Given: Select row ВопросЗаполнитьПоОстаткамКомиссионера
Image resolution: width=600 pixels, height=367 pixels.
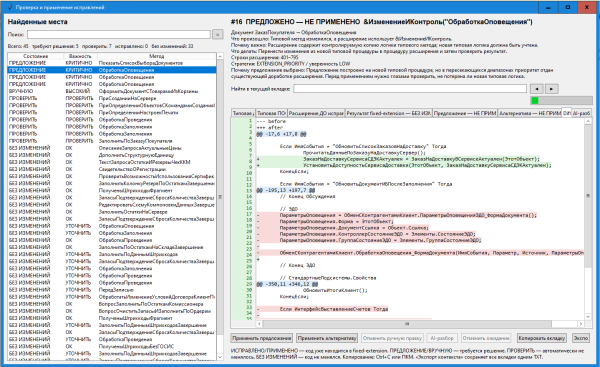Looking at the screenshot, I should [x=112, y=304].
